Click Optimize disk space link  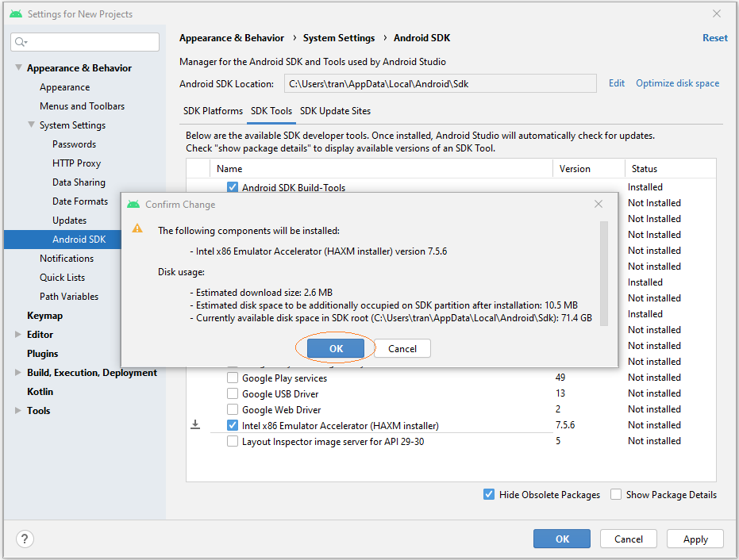[677, 83]
